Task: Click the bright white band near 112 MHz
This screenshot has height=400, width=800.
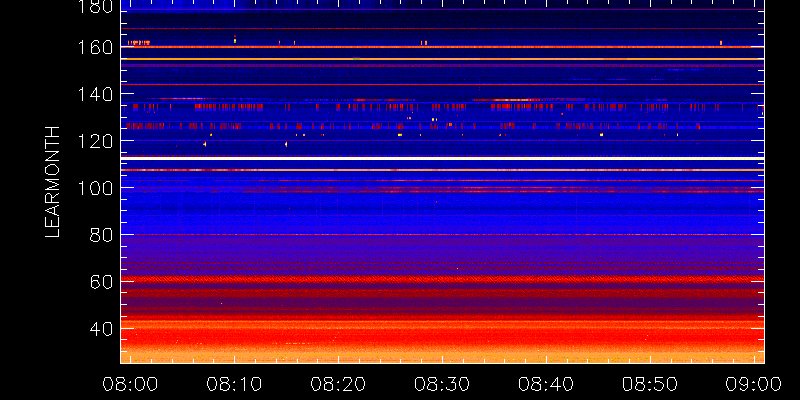Action: [442, 158]
